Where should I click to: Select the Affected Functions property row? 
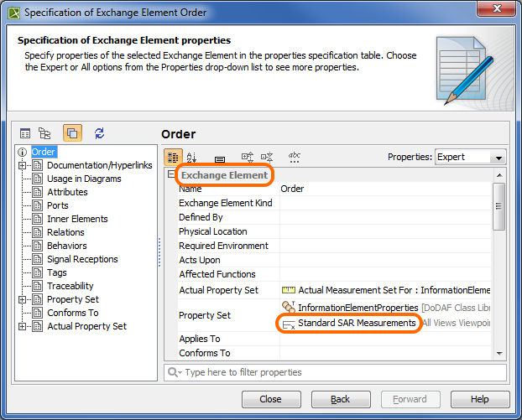(334, 274)
